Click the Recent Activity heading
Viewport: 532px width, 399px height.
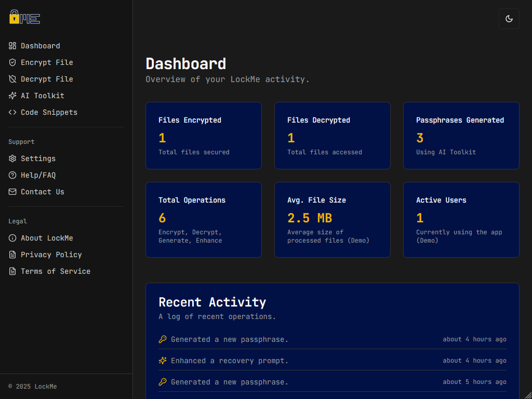(x=212, y=302)
